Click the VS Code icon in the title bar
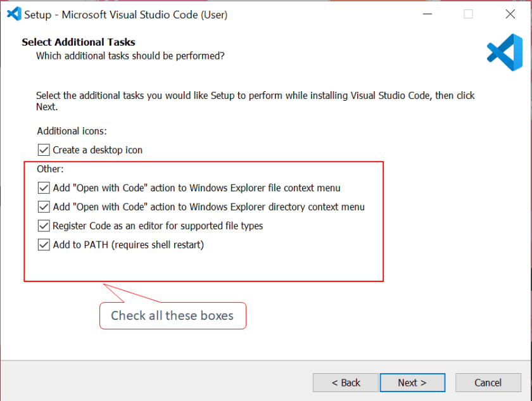The width and height of the screenshot is (532, 401). [x=14, y=14]
